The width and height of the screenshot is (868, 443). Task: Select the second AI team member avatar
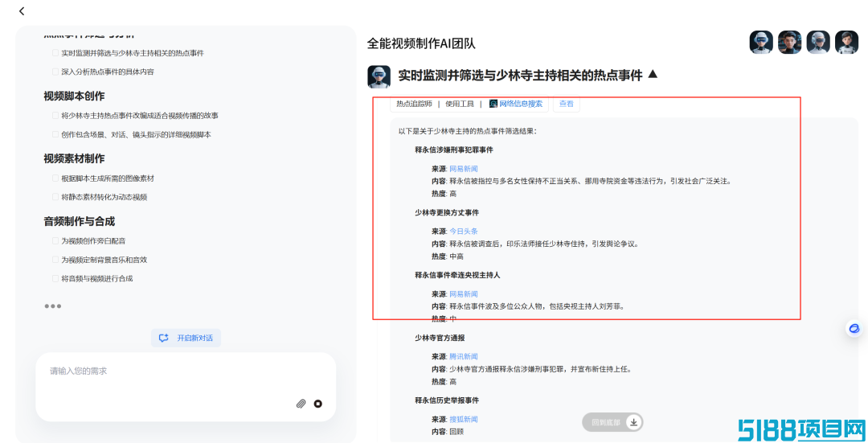pos(789,42)
